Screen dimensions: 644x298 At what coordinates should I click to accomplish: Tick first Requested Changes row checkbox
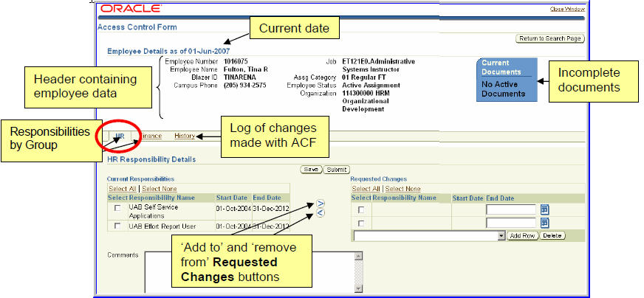pos(361,209)
